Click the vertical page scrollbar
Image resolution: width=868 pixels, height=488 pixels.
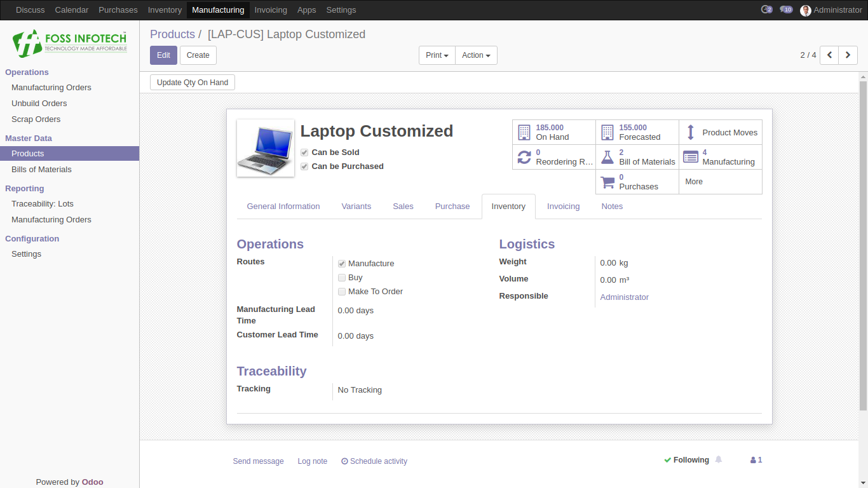(x=863, y=245)
